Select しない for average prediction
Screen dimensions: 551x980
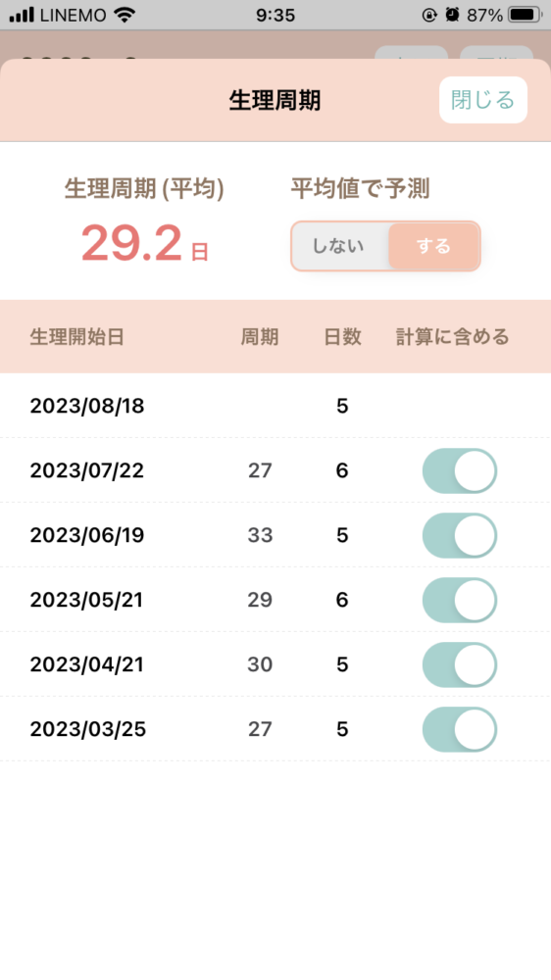click(339, 246)
